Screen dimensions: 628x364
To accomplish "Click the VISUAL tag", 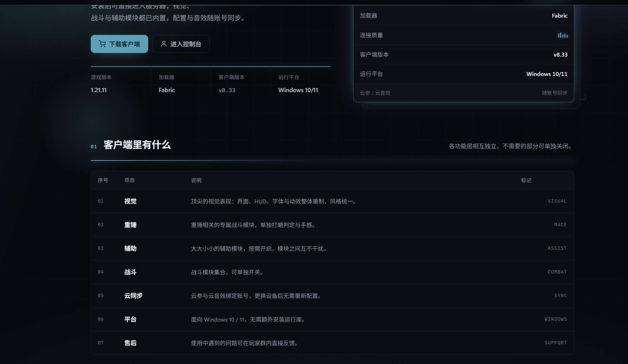I will [x=557, y=201].
